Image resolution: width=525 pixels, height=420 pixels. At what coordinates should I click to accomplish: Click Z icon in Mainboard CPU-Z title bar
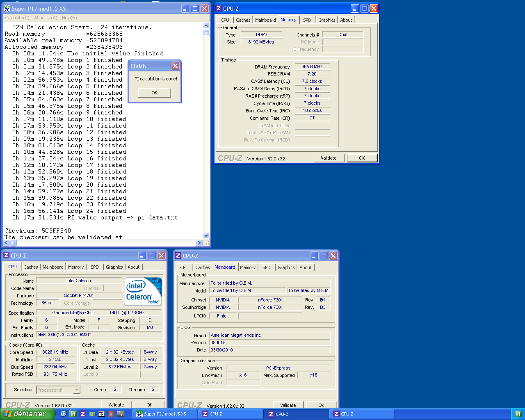click(178, 256)
